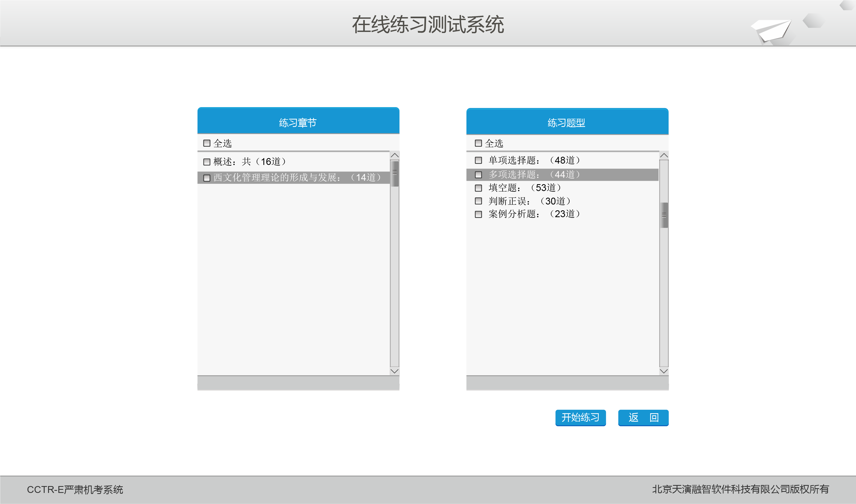Click scroll-up arrow in 练习题型 list
Viewport: 856px width, 504px height.
point(664,155)
